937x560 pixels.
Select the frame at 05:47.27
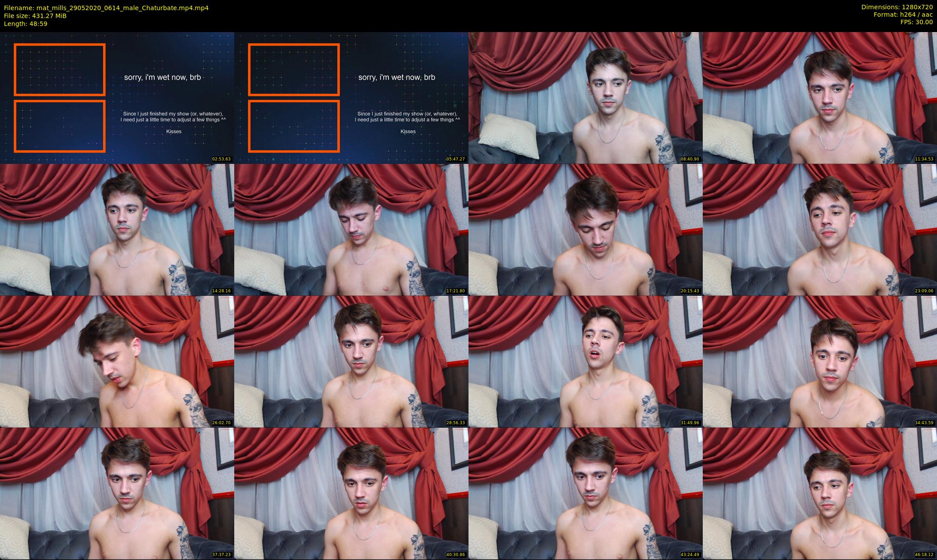[351, 98]
